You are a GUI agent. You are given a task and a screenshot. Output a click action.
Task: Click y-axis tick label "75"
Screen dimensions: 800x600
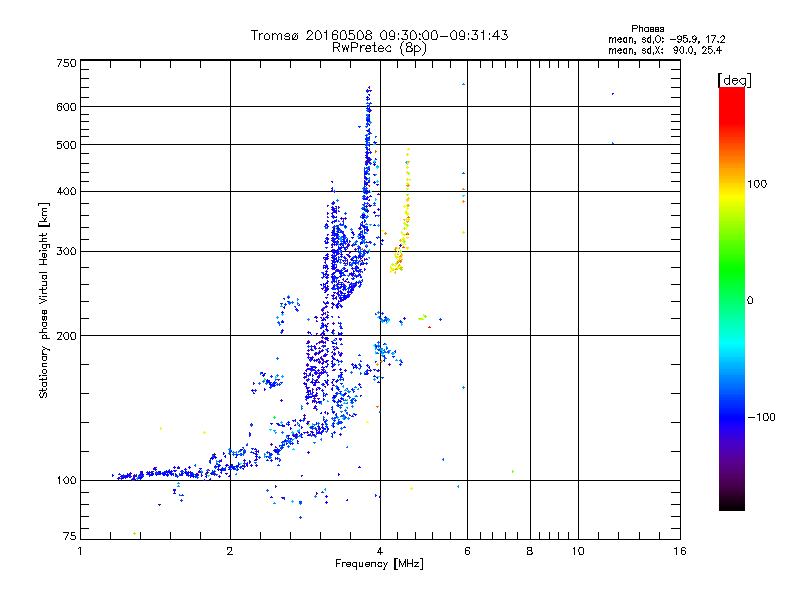(70, 536)
